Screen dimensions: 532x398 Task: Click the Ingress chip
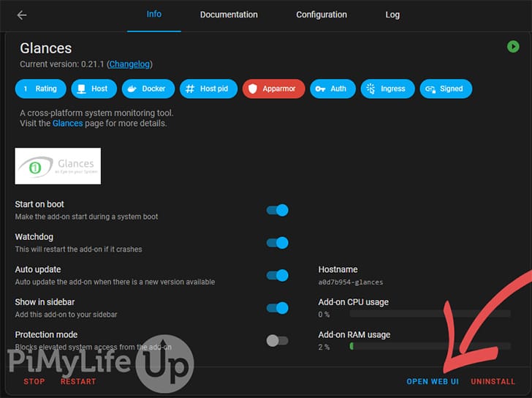tap(388, 89)
